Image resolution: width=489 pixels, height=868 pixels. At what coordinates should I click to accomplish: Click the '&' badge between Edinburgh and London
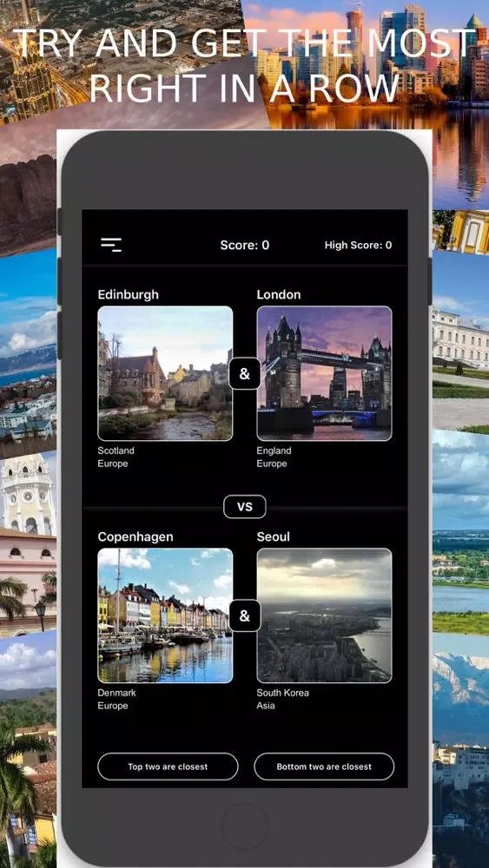pos(244,373)
